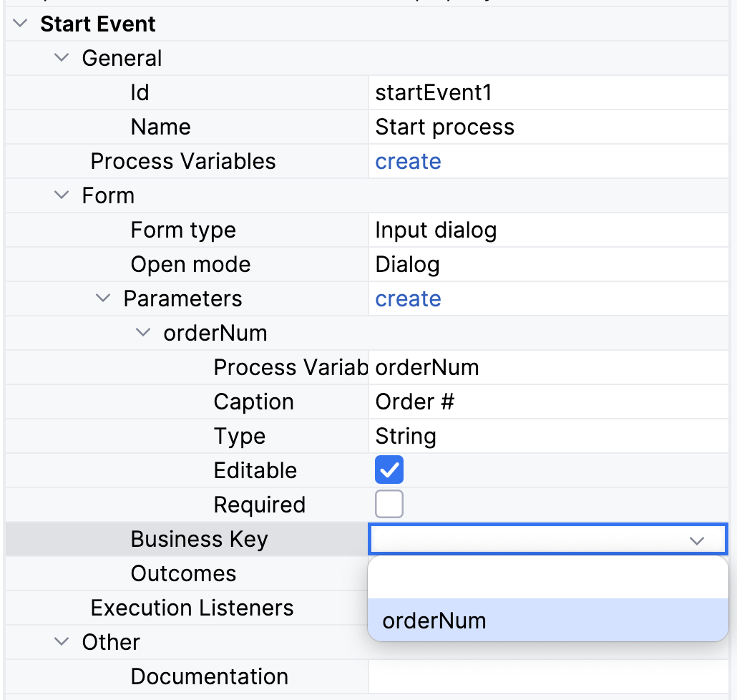Click create link for Parameters
737x700 pixels.
pyautogui.click(x=408, y=299)
